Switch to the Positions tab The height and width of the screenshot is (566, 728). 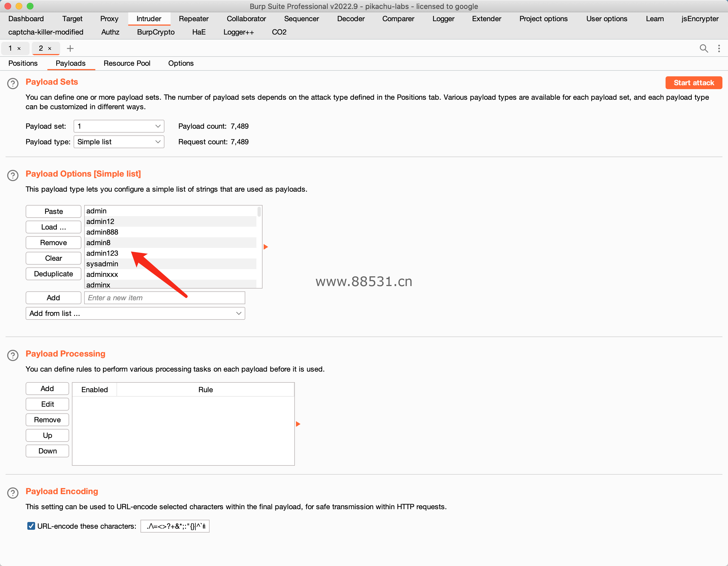pyautogui.click(x=23, y=63)
